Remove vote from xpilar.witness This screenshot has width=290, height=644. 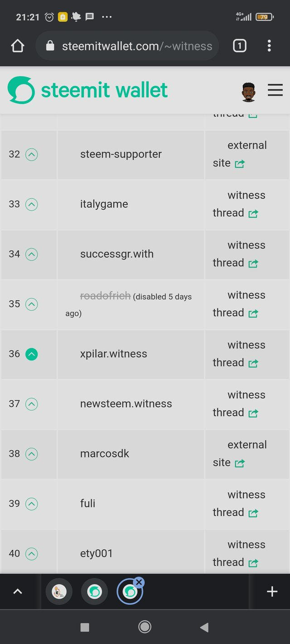[32, 354]
